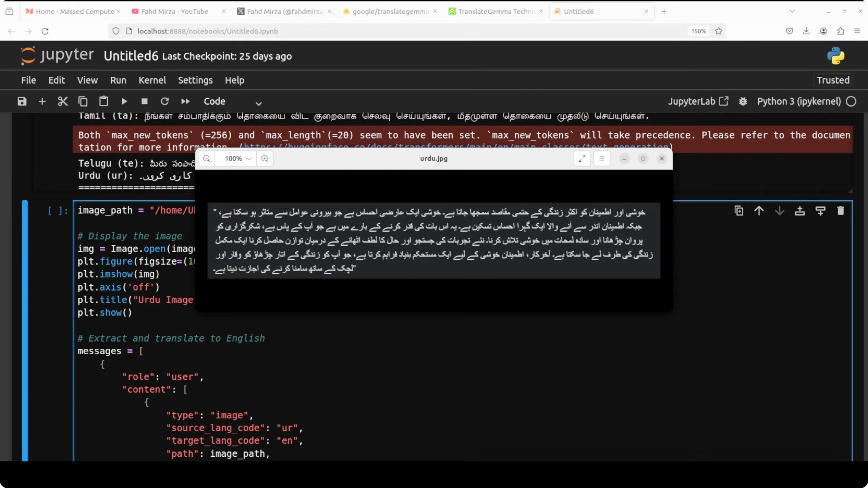
Task: Open the browser list-all-tabs chevron
Action: [x=792, y=12]
